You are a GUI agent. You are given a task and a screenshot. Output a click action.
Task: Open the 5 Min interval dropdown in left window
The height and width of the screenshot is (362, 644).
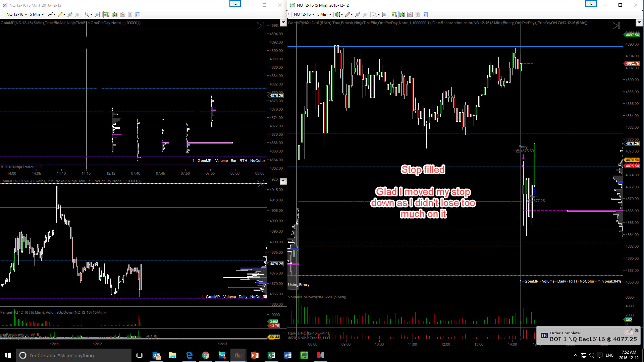coord(37,14)
